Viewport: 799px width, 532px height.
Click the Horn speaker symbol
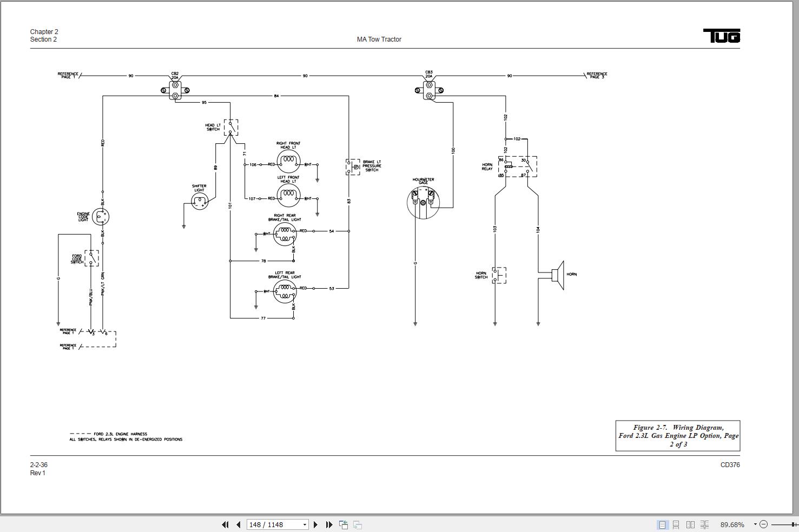coord(558,275)
